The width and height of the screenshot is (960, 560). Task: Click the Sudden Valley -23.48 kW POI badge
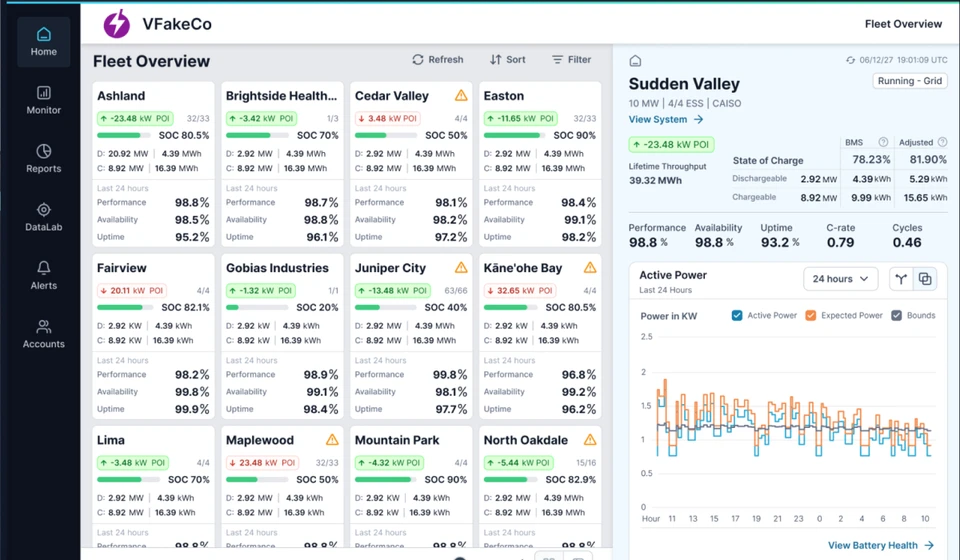[671, 144]
